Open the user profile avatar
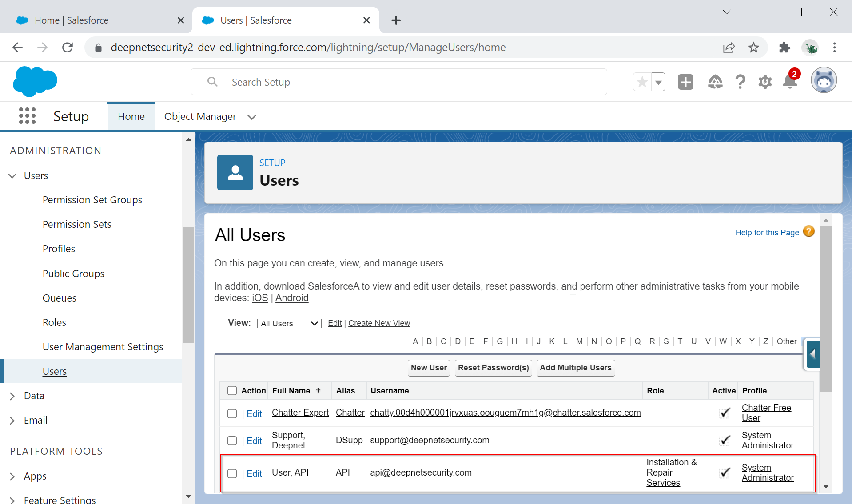Image resolution: width=852 pixels, height=504 pixels. (x=824, y=81)
